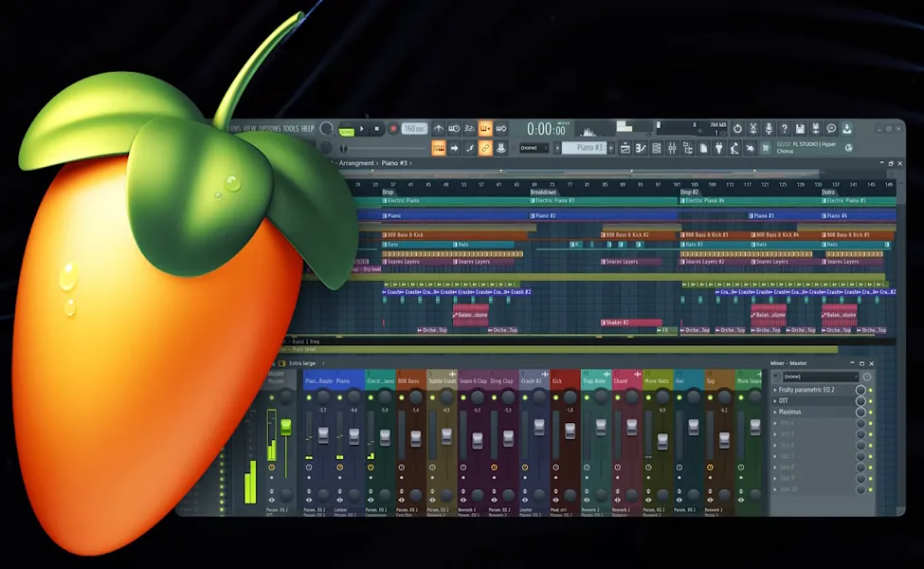The width and height of the screenshot is (924, 569).
Task: Toggle the orange link-chain multilink button
Action: [x=485, y=148]
